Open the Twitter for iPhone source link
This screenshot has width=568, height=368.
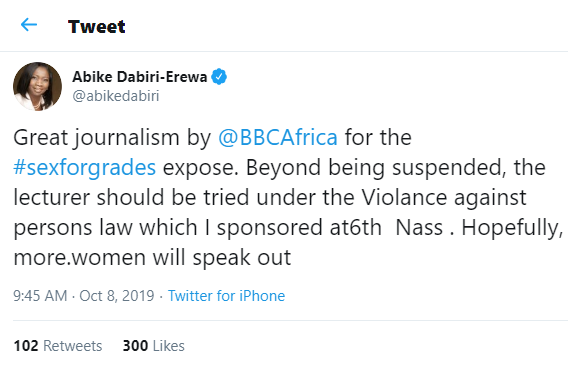[x=226, y=296]
